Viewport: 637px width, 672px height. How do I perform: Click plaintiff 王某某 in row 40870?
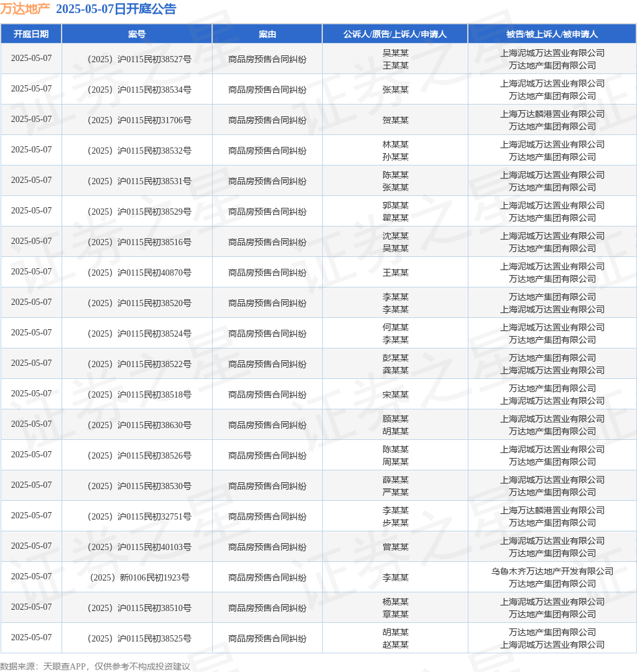click(396, 272)
